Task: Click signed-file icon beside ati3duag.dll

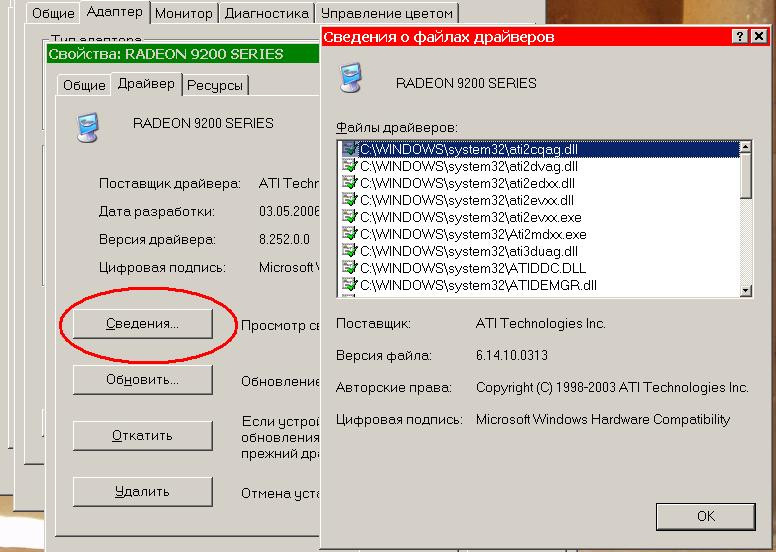Action: coord(349,250)
